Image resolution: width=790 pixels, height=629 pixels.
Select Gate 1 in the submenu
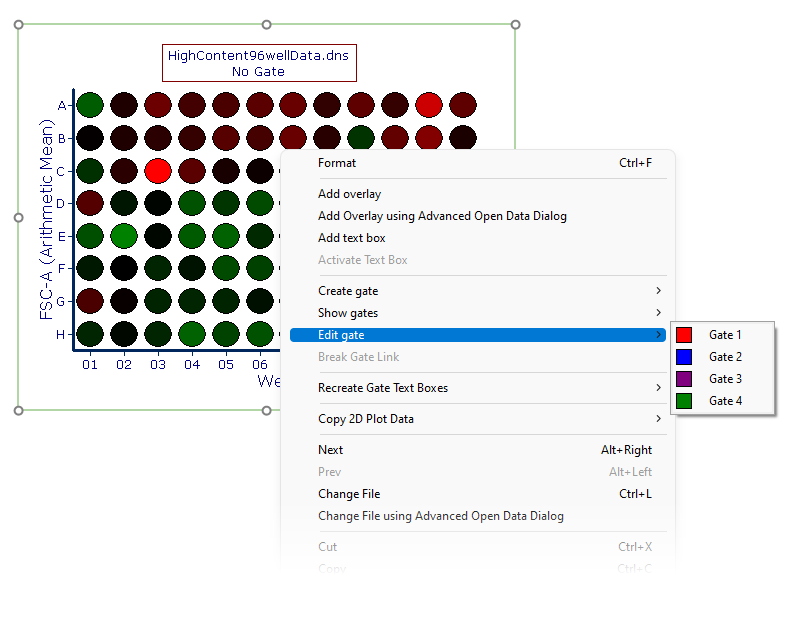[x=722, y=335]
